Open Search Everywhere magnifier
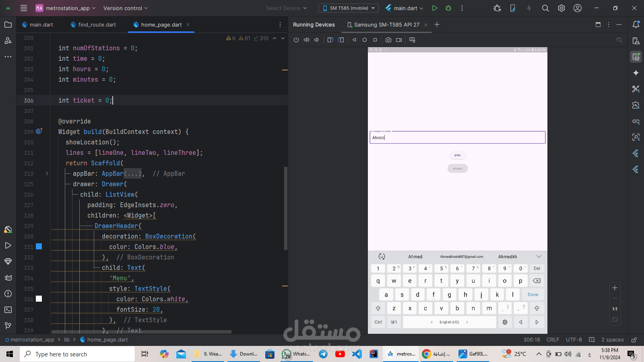This screenshot has height=362, width=644. point(545,8)
